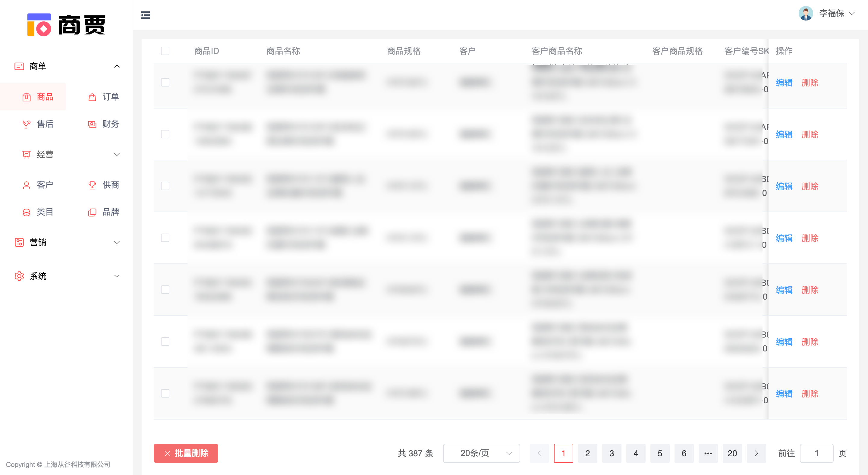
Task: Toggle the select-all header checkbox
Action: tap(165, 51)
